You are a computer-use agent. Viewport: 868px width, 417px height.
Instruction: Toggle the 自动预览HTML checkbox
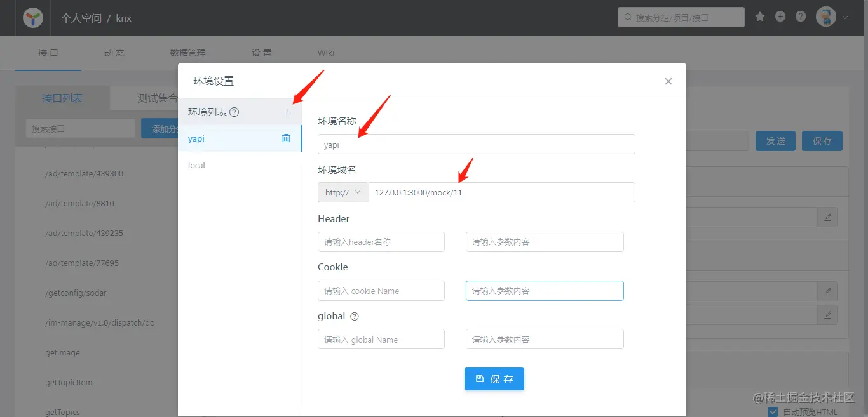click(773, 412)
